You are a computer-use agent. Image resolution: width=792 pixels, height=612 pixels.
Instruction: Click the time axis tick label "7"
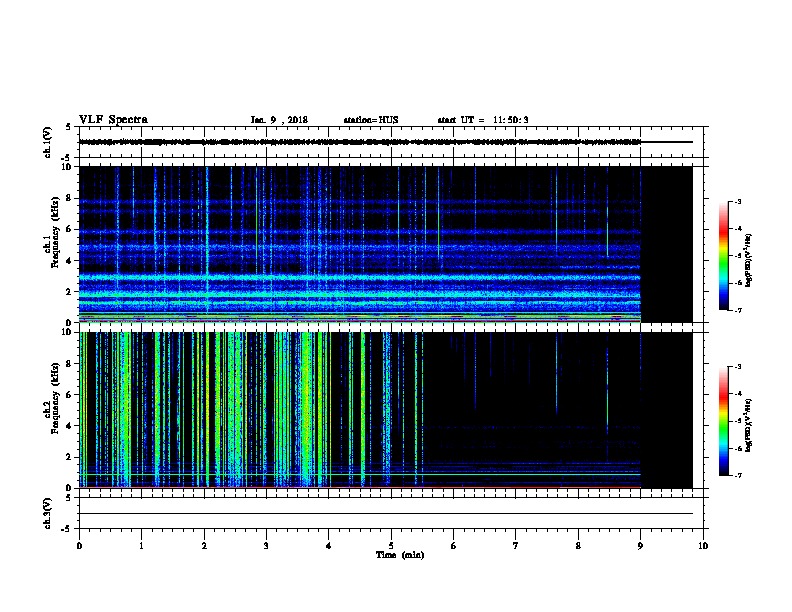(516, 546)
